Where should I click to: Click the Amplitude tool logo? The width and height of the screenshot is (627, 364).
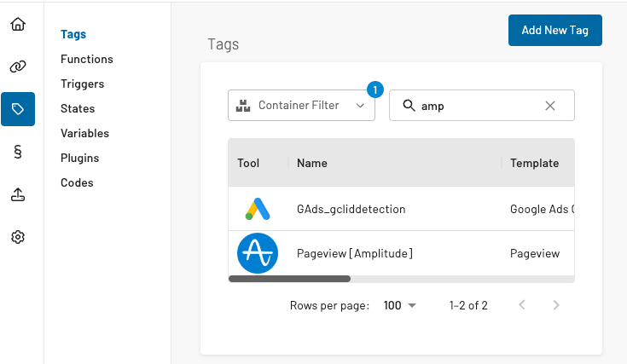pyautogui.click(x=257, y=253)
